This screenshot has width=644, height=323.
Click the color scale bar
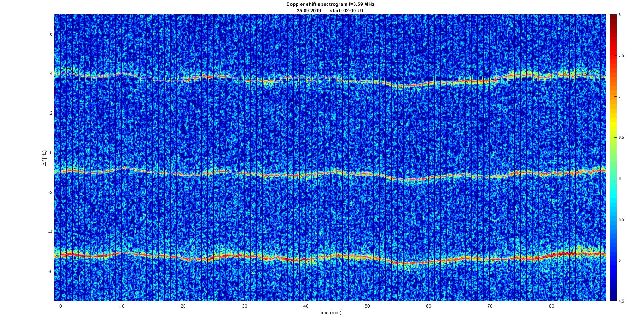pos(613,158)
